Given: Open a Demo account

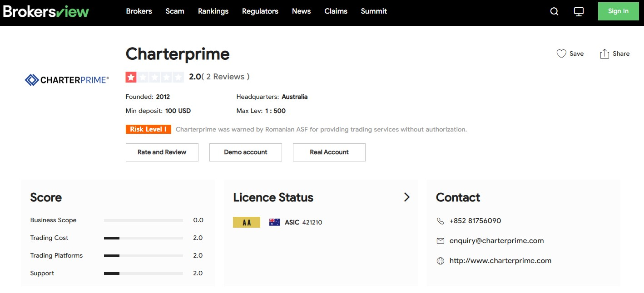Looking at the screenshot, I should (x=245, y=152).
